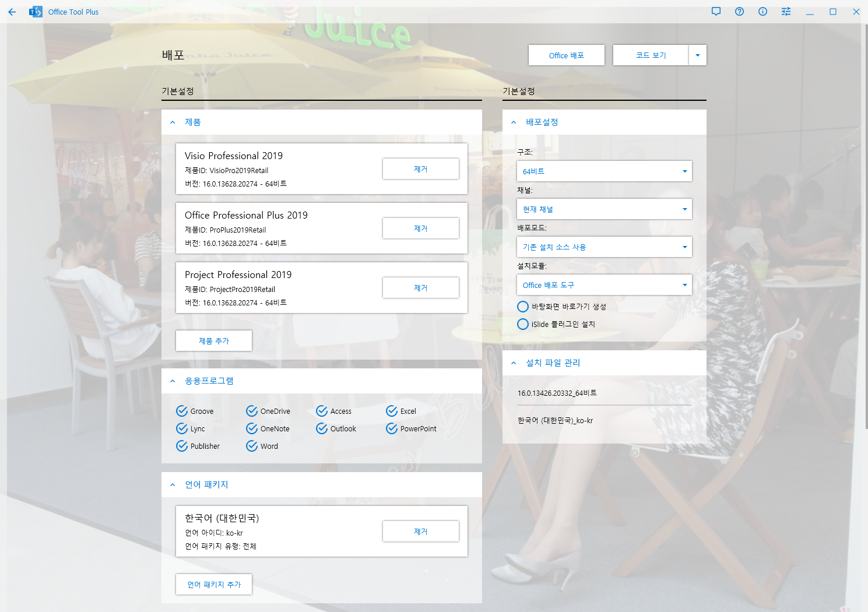Uncheck the PowerPoint application
Image resolution: width=868 pixels, height=612 pixels.
(392, 428)
